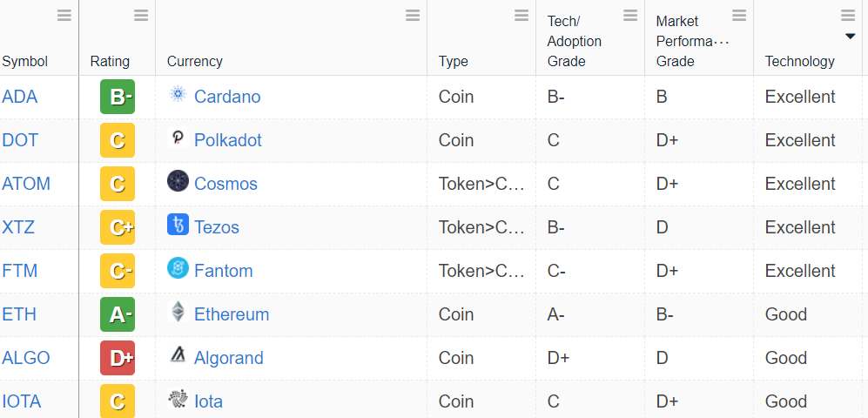Image resolution: width=868 pixels, height=418 pixels.
Task: Open Market Performance Grade column menu
Action: tap(739, 16)
